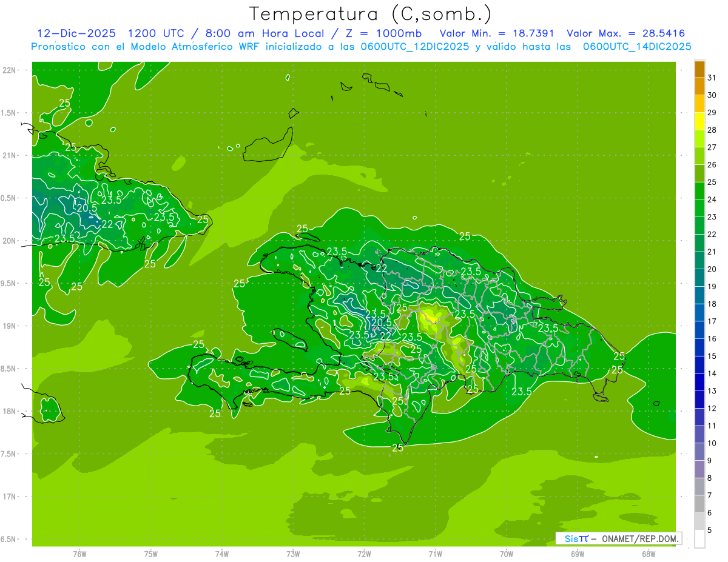Select legend swatch between 25 and 26
728x562 pixels.
click(x=699, y=173)
